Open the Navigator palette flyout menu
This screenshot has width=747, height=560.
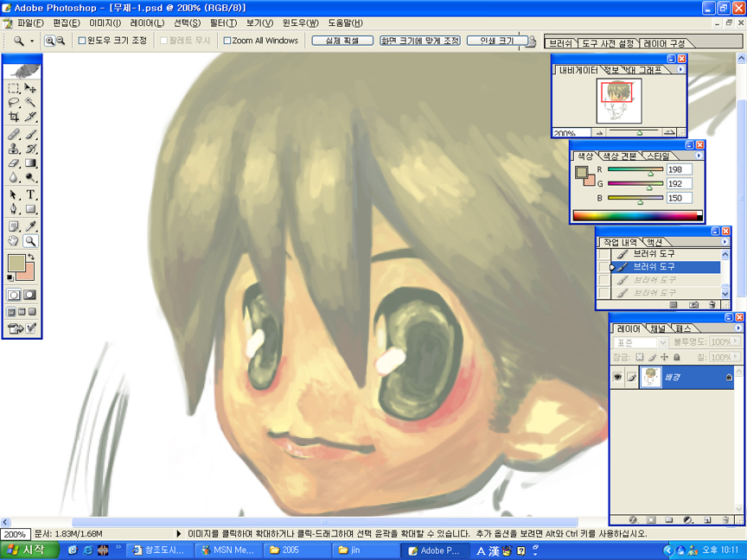680,69
